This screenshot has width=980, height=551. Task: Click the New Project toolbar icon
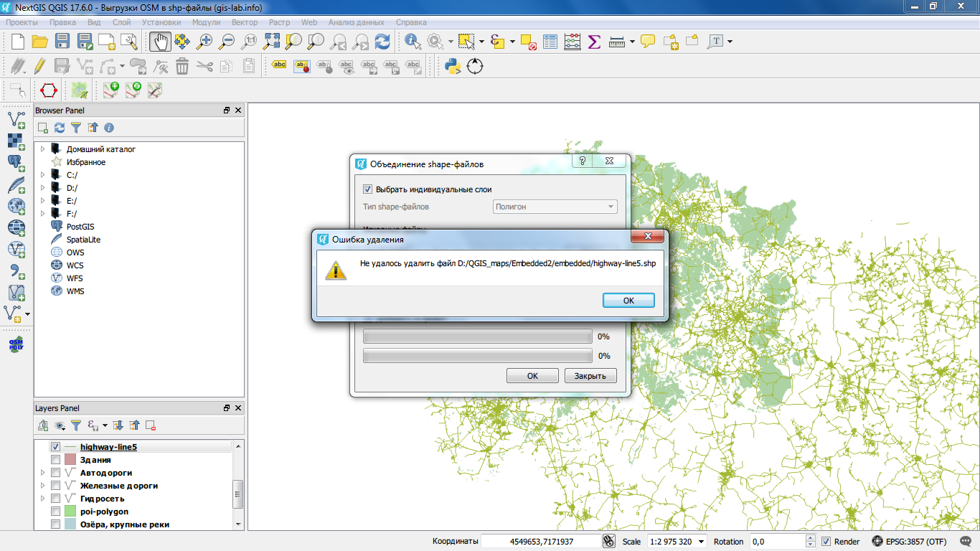[17, 42]
